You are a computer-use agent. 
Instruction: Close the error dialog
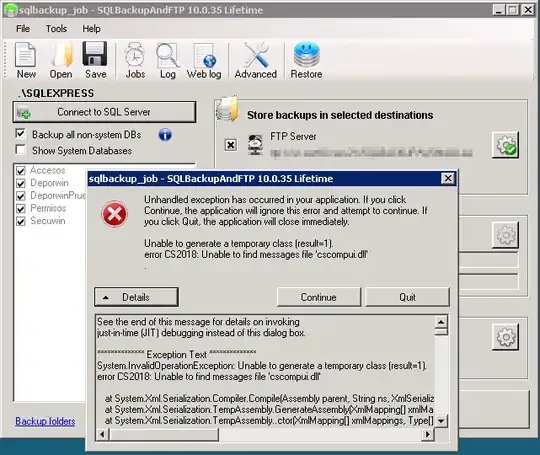point(448,178)
